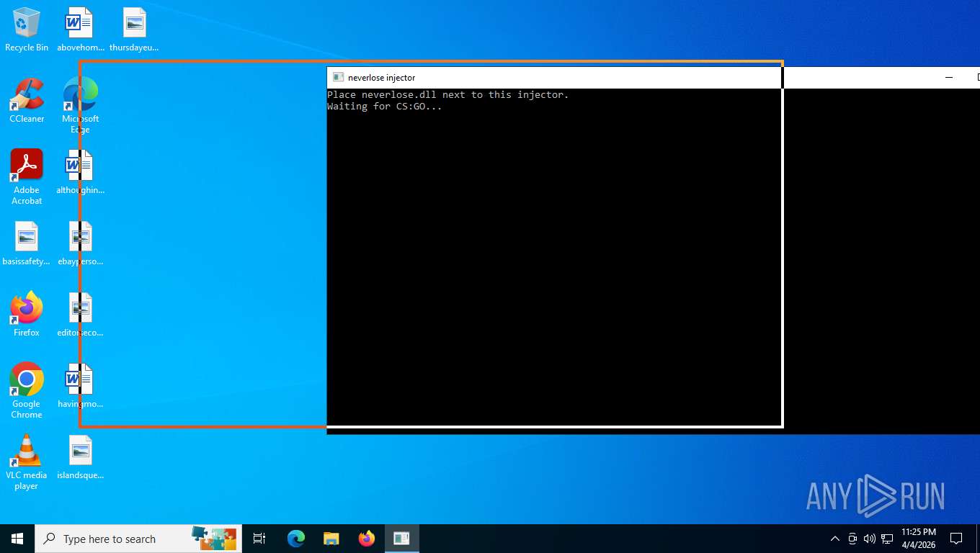Click the Meet Now tray icon
This screenshot has width=980, height=553.
852,539
